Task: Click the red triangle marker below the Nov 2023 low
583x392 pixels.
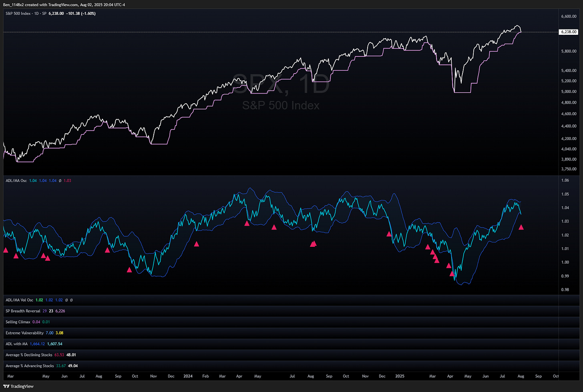Action: [x=129, y=270]
